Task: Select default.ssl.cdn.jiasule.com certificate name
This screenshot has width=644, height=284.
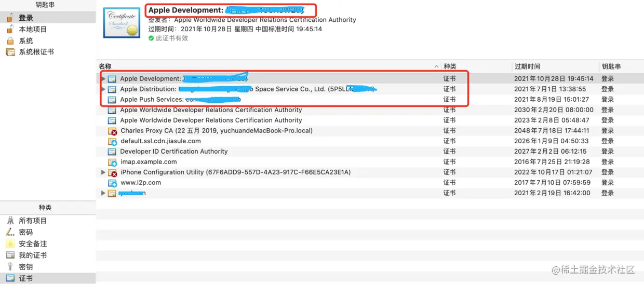Action: [x=160, y=141]
